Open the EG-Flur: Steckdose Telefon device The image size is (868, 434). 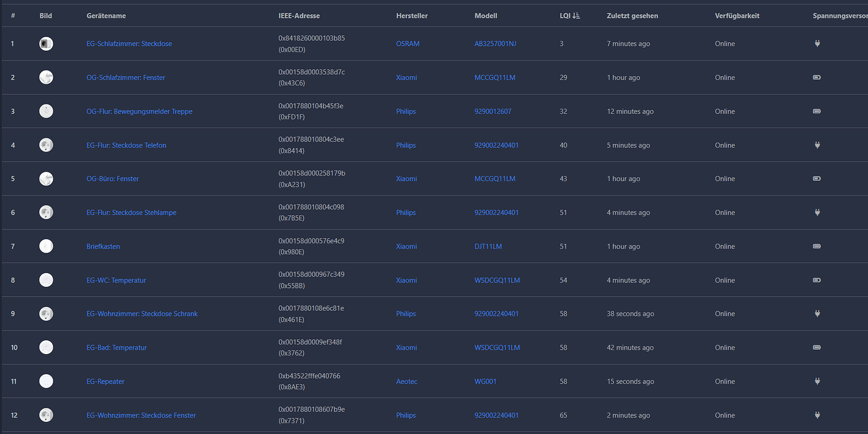[x=126, y=145]
